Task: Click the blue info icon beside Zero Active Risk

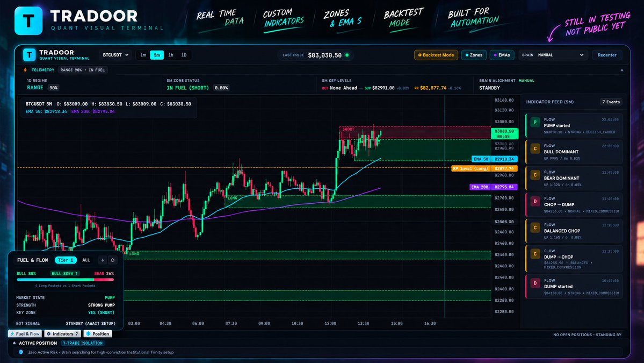Action: pyautogui.click(x=21, y=352)
